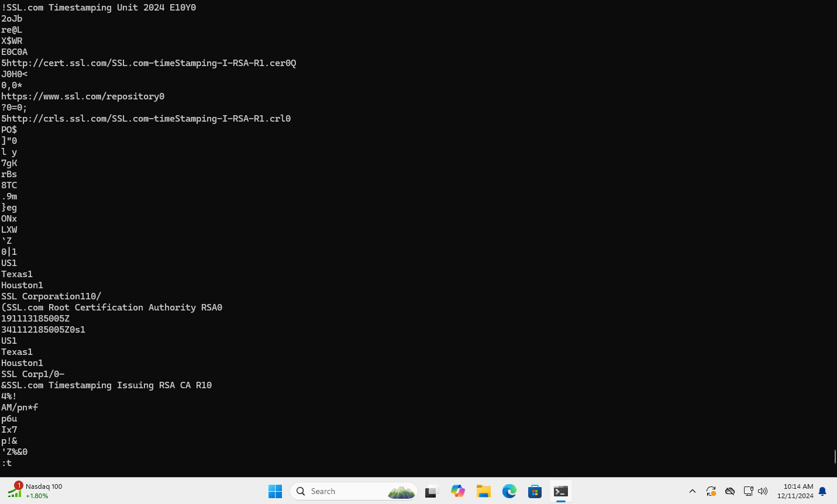
Task: Open the OneDrive cloud tray icon
Action: click(x=730, y=491)
